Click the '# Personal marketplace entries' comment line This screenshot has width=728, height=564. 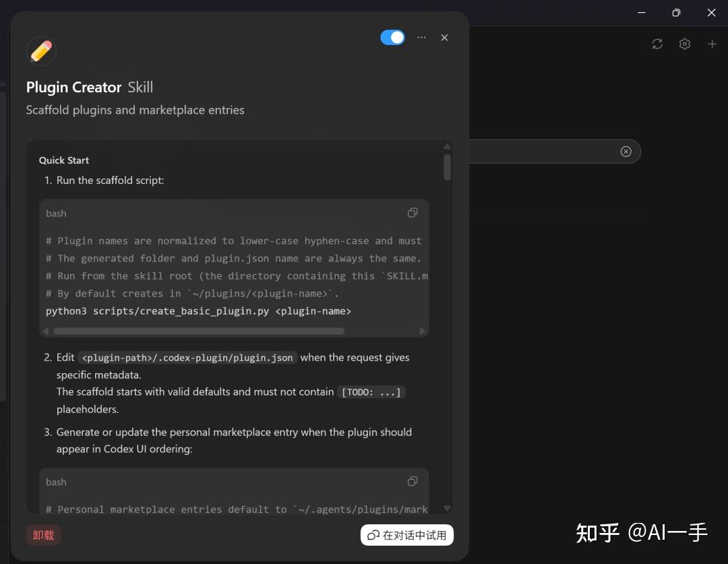pos(237,509)
